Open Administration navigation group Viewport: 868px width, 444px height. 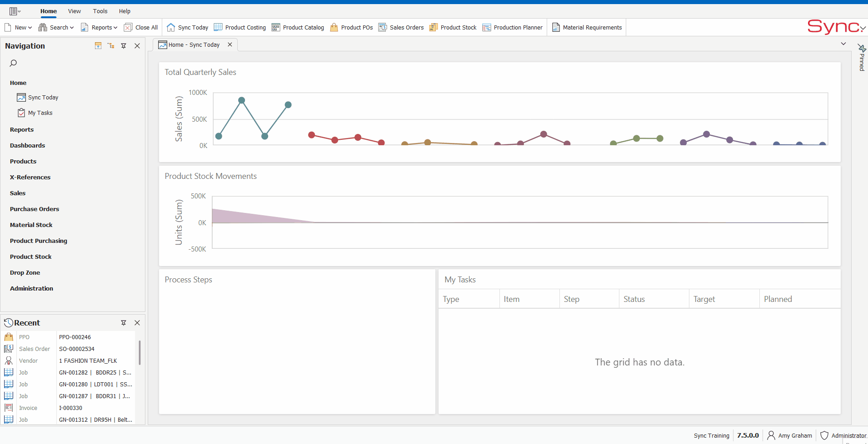coord(31,289)
